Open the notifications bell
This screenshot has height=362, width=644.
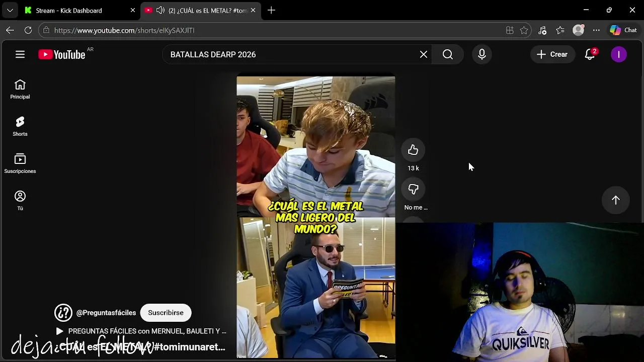pyautogui.click(x=590, y=54)
